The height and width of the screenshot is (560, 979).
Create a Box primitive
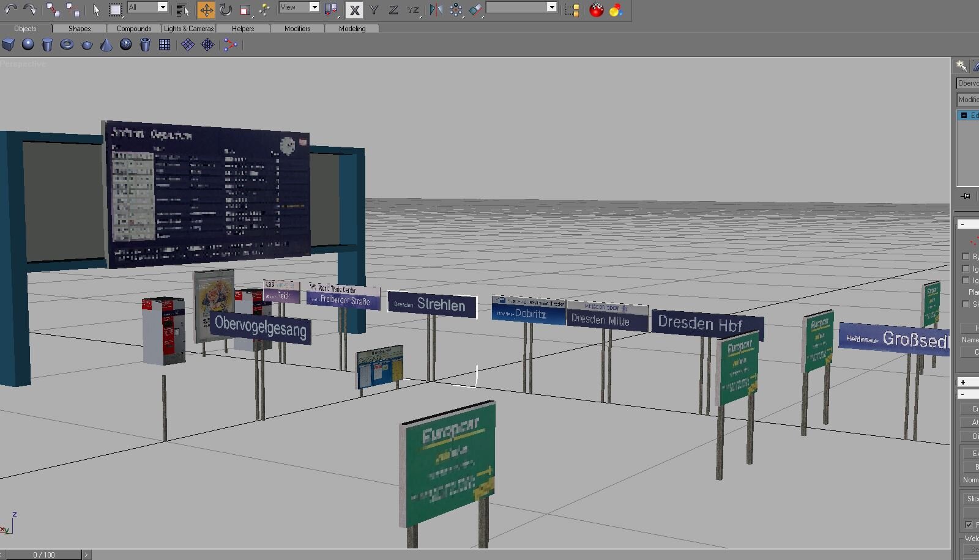click(8, 45)
